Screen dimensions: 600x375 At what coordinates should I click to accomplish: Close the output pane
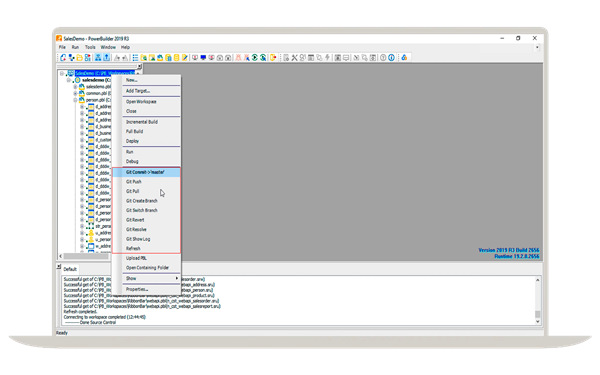[x=59, y=266]
